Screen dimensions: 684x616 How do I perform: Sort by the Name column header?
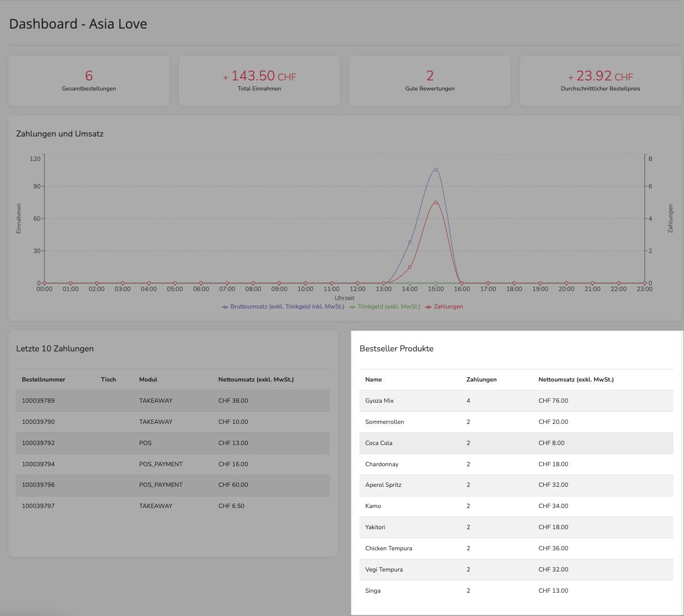[373, 379]
